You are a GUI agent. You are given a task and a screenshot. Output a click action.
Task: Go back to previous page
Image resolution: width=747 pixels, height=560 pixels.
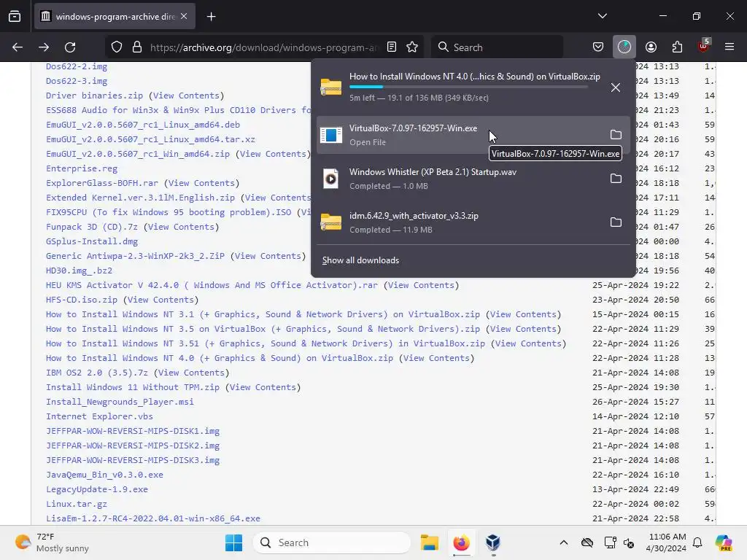[x=18, y=47]
